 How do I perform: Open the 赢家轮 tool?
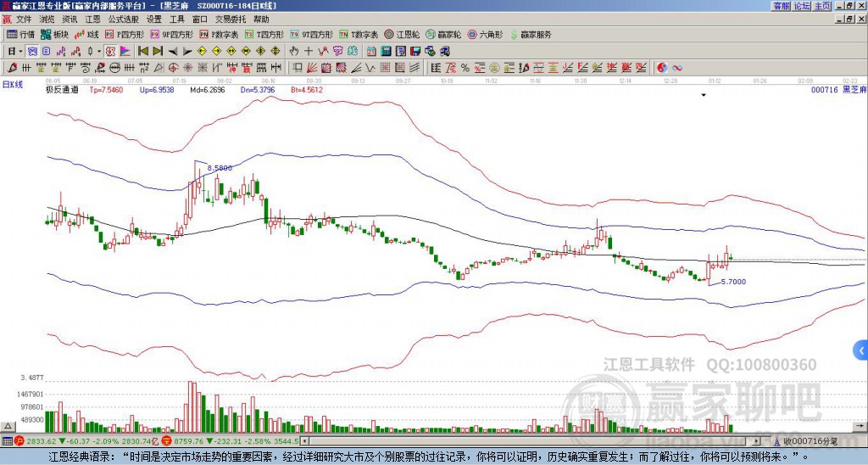click(x=443, y=34)
